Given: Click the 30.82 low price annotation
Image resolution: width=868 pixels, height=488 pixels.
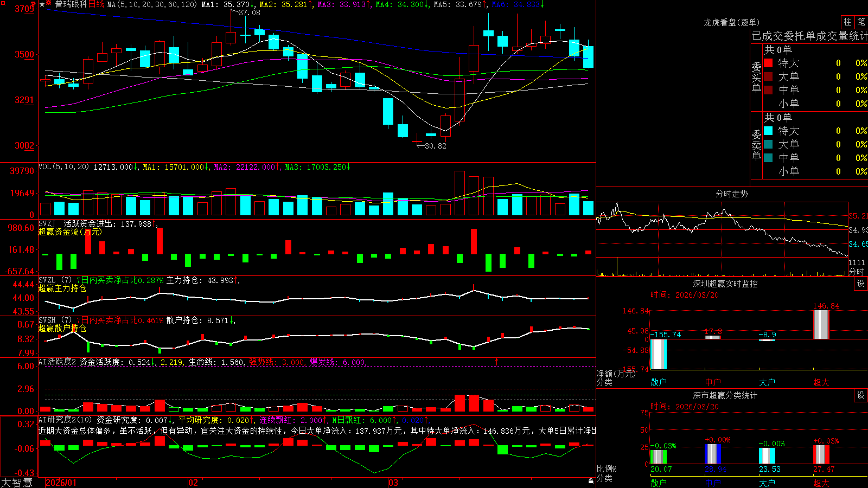Looking at the screenshot, I should tap(436, 146).
